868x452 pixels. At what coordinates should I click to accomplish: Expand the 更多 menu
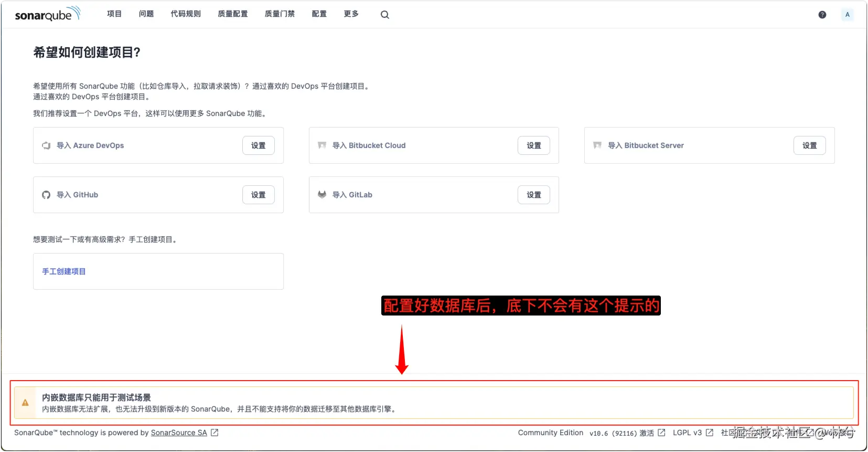click(x=351, y=14)
